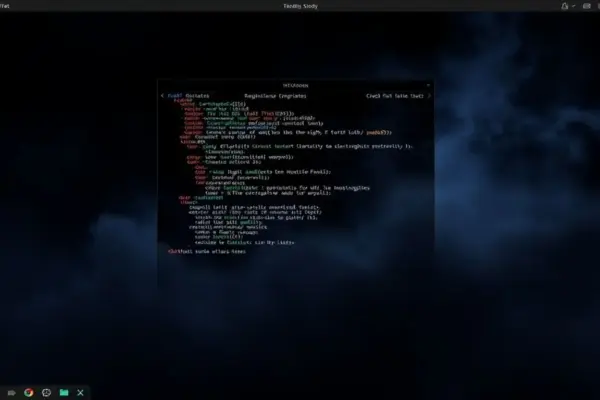The image size is (600, 400).
Task: Click the terminal window's top-right corner button
Action: [x=428, y=85]
